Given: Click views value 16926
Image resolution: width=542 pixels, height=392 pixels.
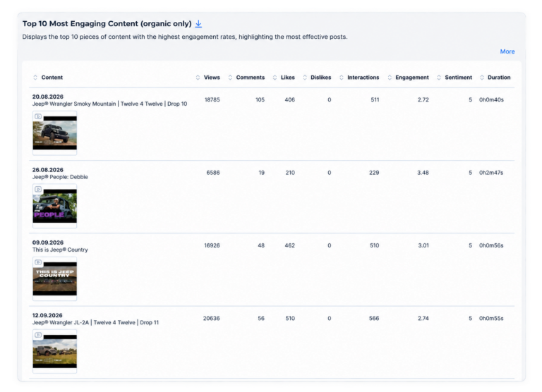Looking at the screenshot, I should 212,245.
